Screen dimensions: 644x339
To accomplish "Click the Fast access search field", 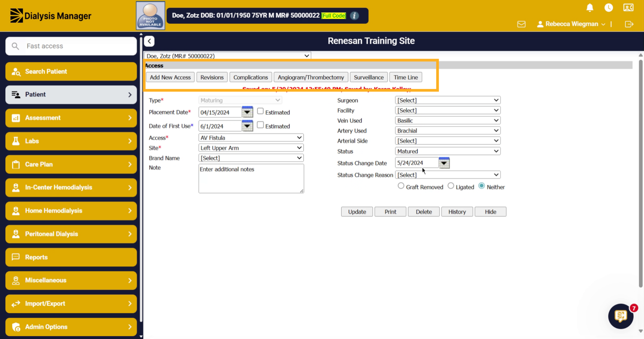I will (x=71, y=46).
